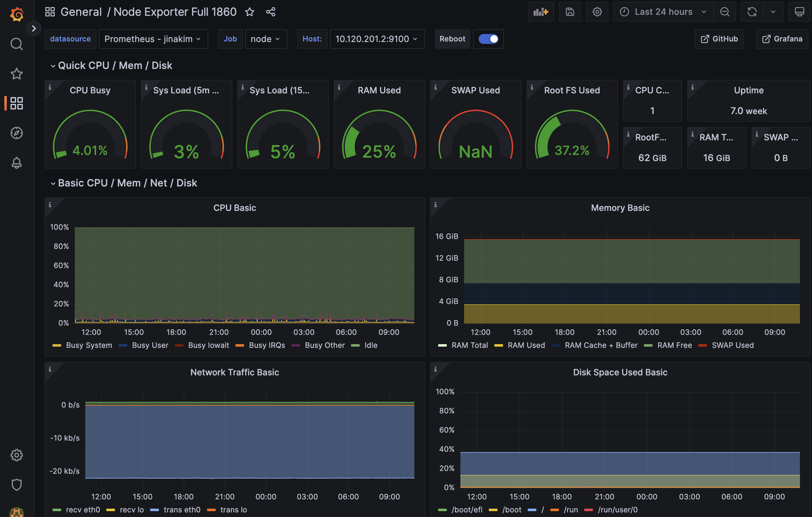The image size is (812, 517).
Task: Refresh the dashboard
Action: pyautogui.click(x=752, y=12)
